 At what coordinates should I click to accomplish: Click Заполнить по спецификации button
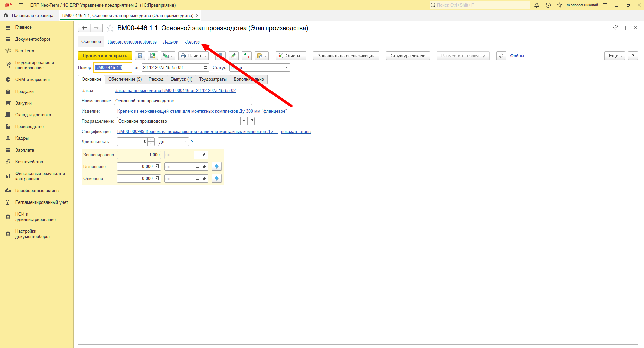point(346,56)
